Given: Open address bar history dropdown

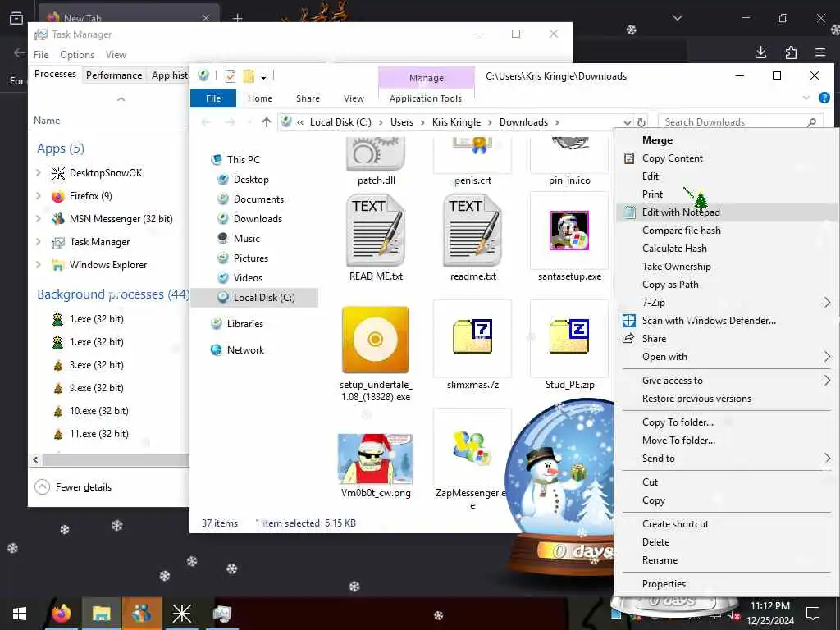Looking at the screenshot, I should click(627, 122).
